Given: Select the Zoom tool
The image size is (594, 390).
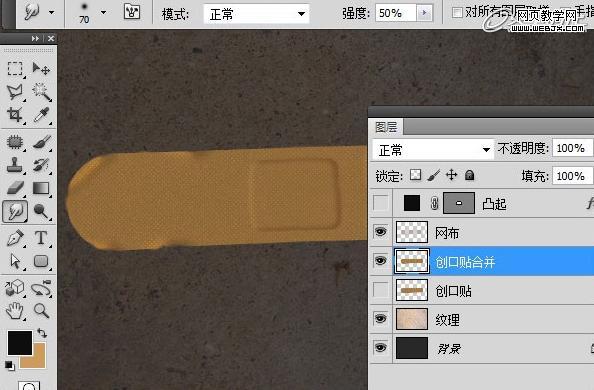Looking at the screenshot, I should tap(41, 311).
